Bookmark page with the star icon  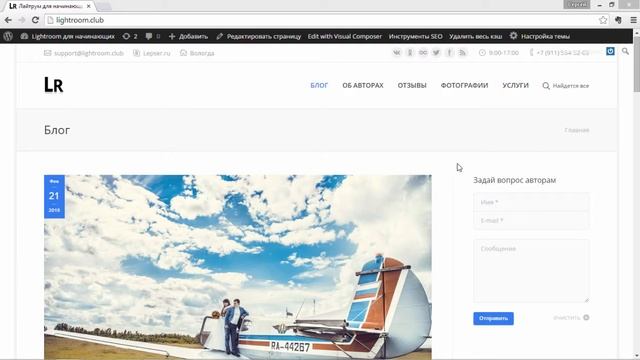point(603,20)
